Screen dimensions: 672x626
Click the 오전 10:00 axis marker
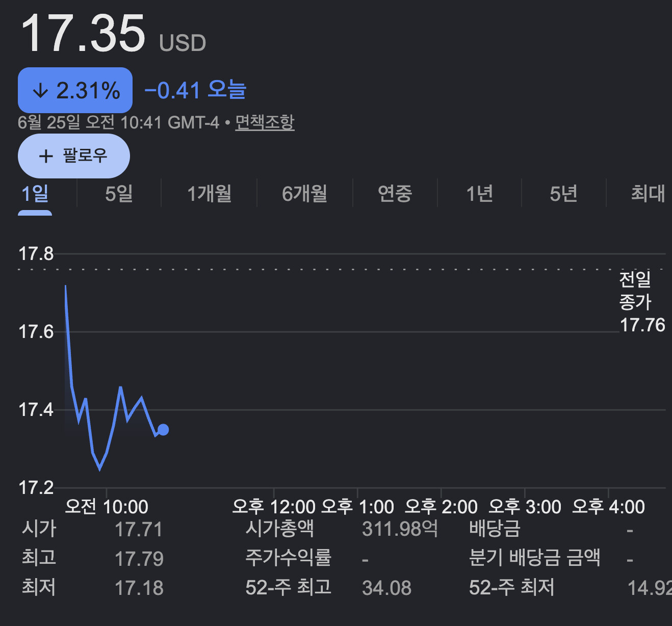[107, 507]
